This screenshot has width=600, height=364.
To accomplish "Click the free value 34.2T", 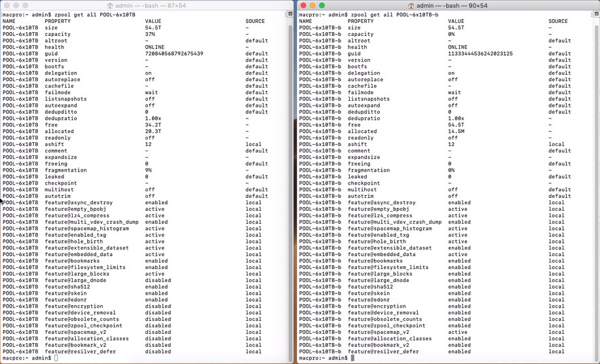I will 153,124.
